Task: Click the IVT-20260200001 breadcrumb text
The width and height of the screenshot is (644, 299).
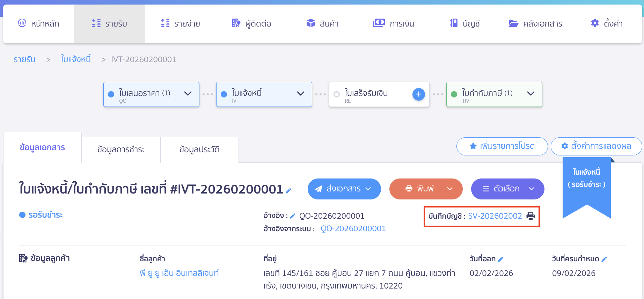Action: 144,59
